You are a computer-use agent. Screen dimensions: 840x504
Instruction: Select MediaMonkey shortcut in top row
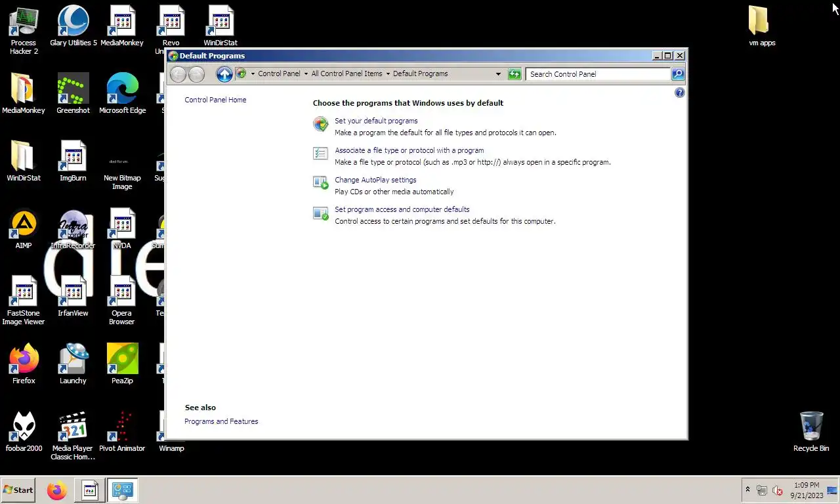122,26
